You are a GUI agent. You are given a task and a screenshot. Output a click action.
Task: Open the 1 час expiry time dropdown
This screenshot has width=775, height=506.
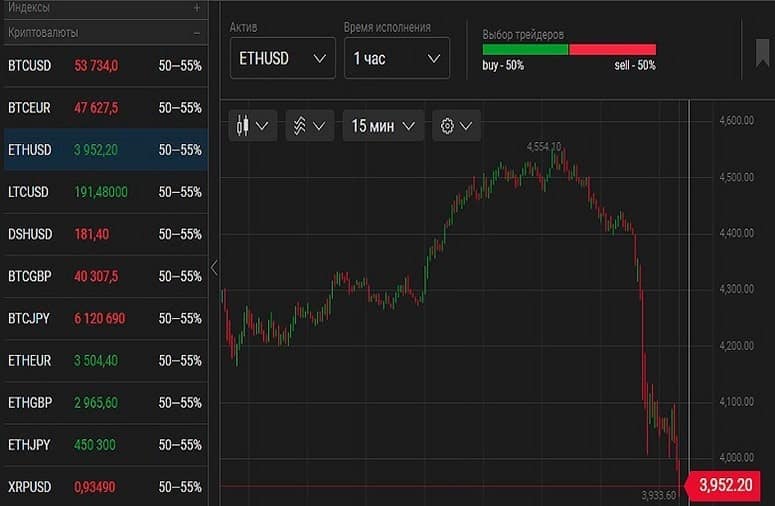click(396, 58)
